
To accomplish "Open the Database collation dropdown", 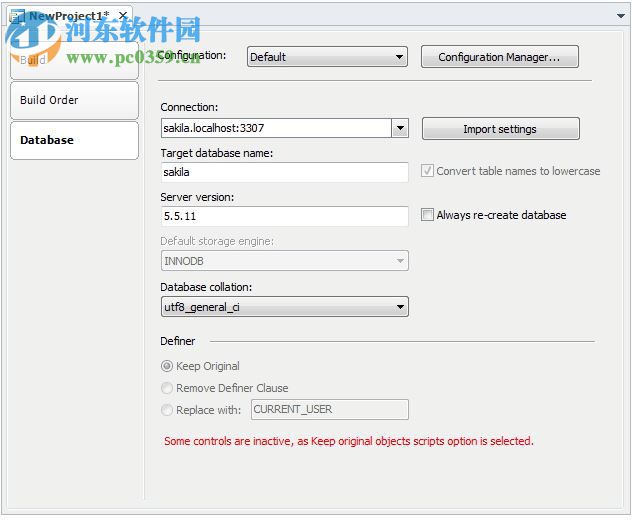I will click(285, 307).
